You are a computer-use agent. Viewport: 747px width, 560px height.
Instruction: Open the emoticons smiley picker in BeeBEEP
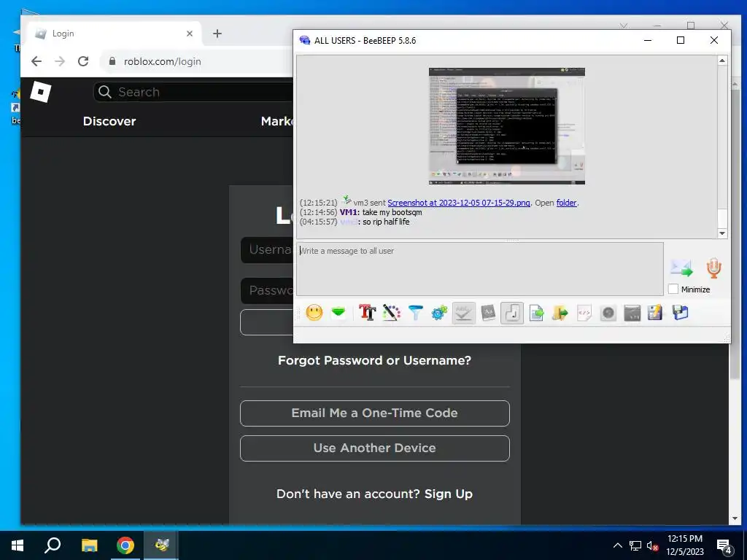click(314, 313)
